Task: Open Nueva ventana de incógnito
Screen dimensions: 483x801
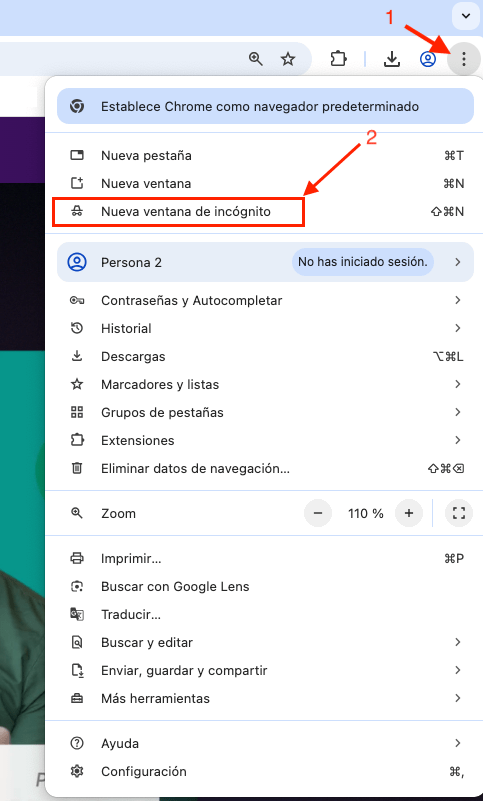Action: pos(265,211)
